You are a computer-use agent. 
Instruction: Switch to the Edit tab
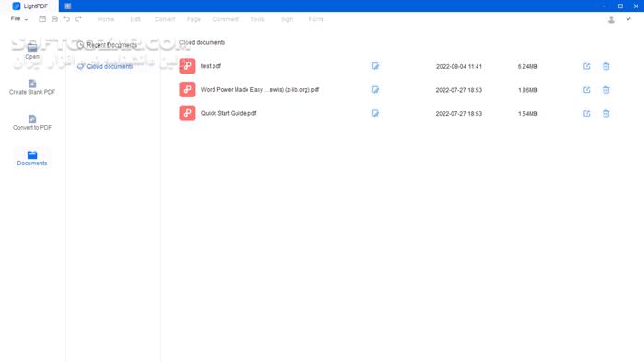135,19
